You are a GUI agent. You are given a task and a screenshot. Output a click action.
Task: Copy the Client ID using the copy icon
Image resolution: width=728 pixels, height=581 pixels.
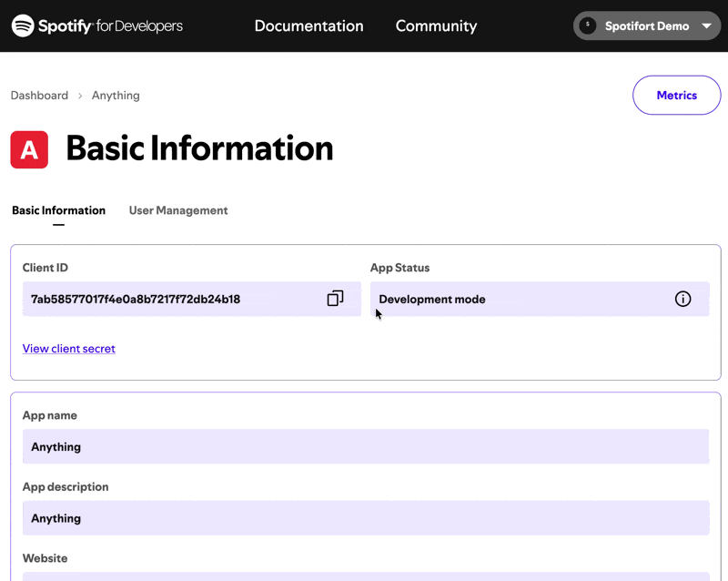336,298
